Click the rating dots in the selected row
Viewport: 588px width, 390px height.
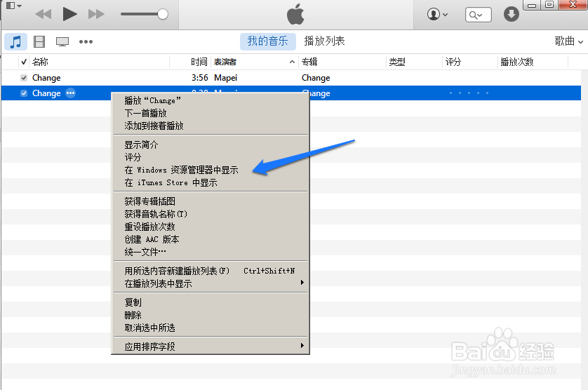tap(469, 93)
